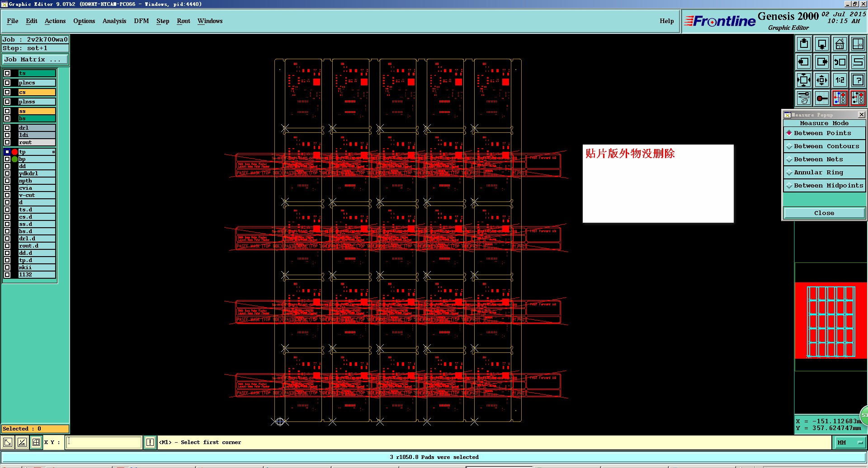Click the colored net traffic-light icon
Image resolution: width=868 pixels, height=468 pixels.
point(840,98)
